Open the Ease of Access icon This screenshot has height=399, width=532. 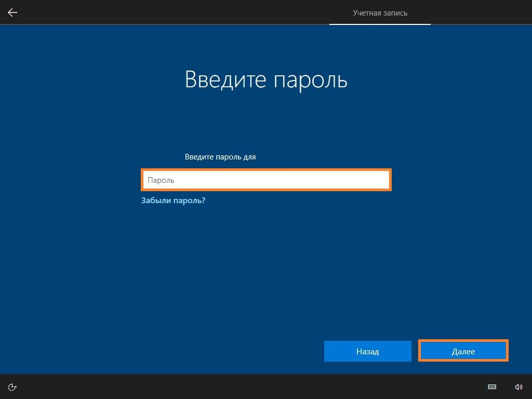click(x=12, y=387)
